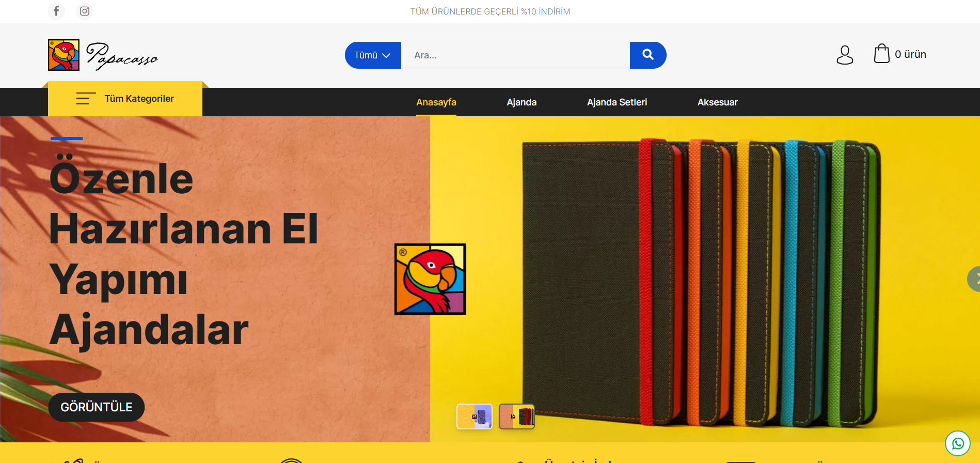This screenshot has width=980, height=463.
Task: Select the second slide thumbnail with dark notebooks
Action: [517, 416]
